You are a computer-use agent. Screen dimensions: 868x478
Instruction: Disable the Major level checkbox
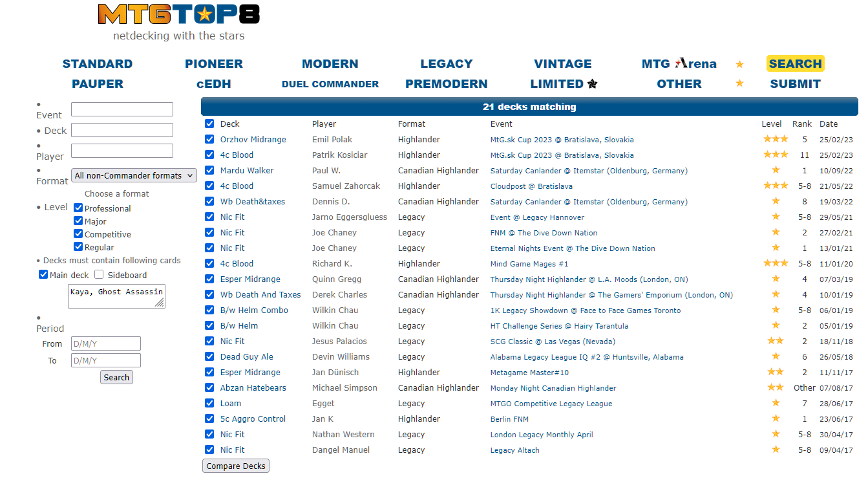point(78,221)
